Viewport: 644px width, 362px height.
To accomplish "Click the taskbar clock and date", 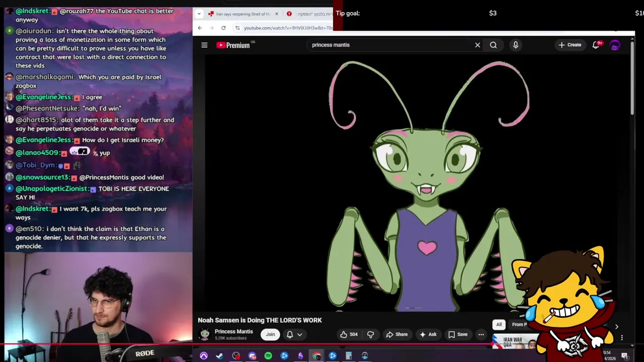I will tap(610, 356).
